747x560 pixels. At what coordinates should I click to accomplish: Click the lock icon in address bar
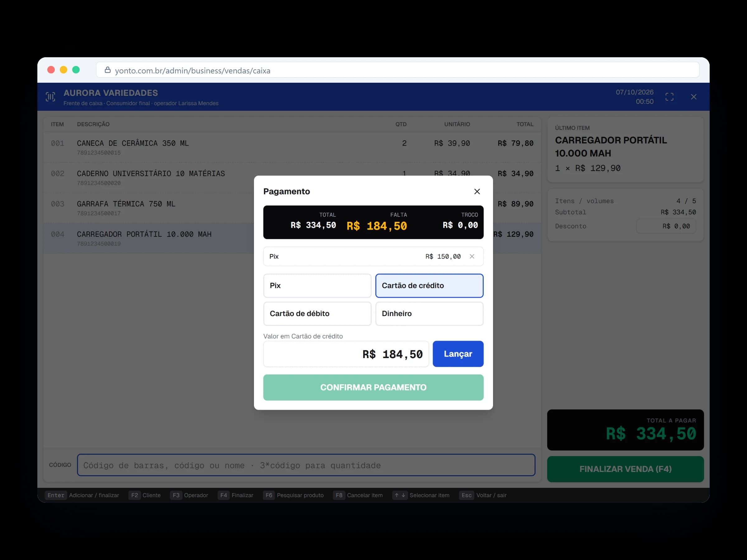click(x=107, y=70)
